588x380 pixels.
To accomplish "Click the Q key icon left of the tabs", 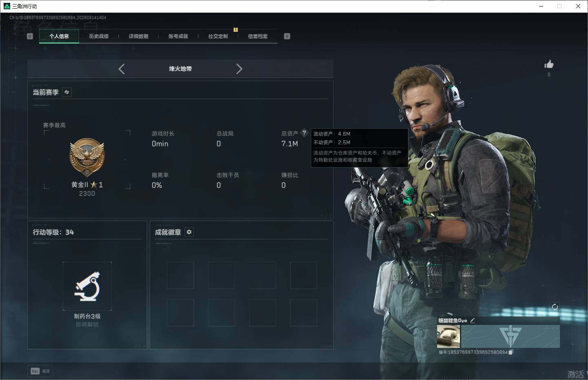I will (30, 36).
